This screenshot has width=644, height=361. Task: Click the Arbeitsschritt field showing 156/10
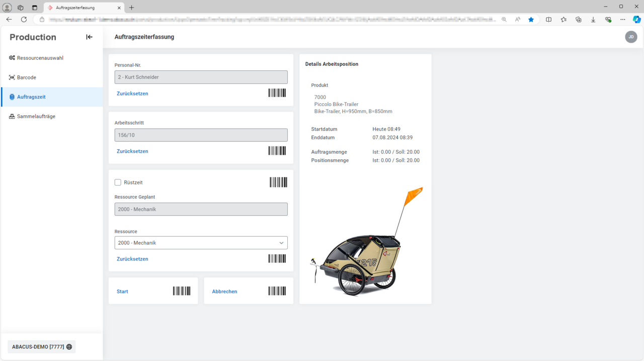[x=201, y=135]
